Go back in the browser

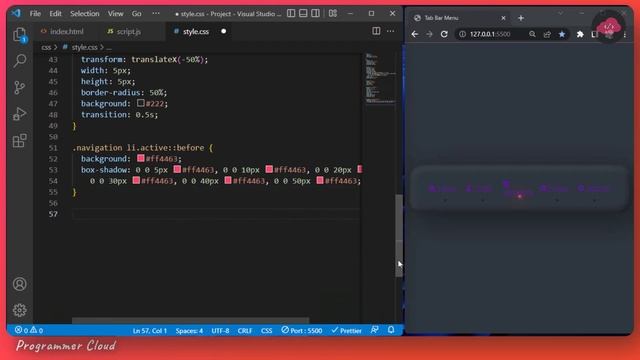(x=415, y=34)
